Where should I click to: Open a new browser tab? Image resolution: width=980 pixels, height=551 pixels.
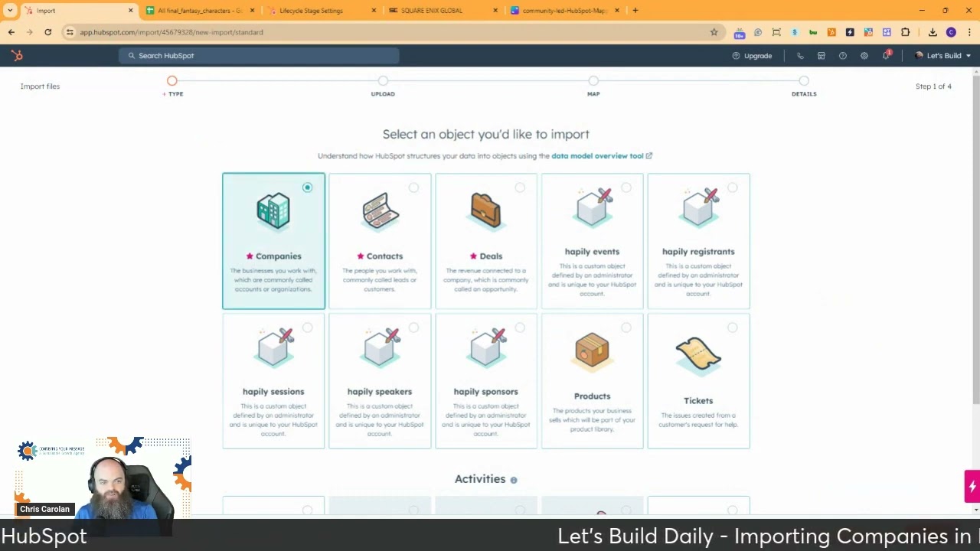coord(635,11)
